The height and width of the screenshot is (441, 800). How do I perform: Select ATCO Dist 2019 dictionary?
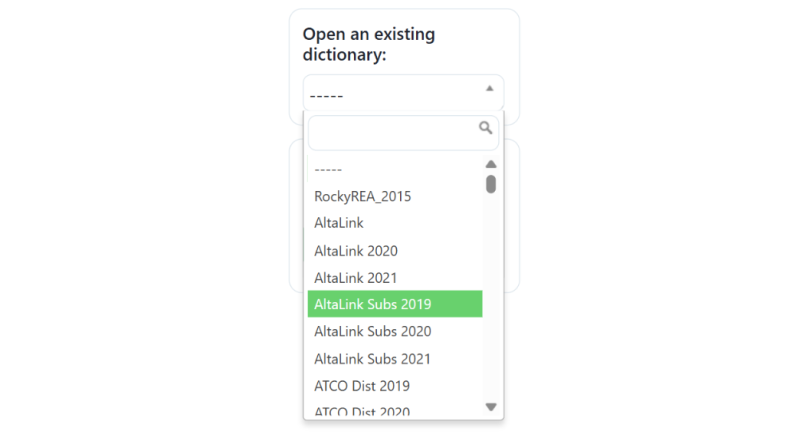coord(395,386)
